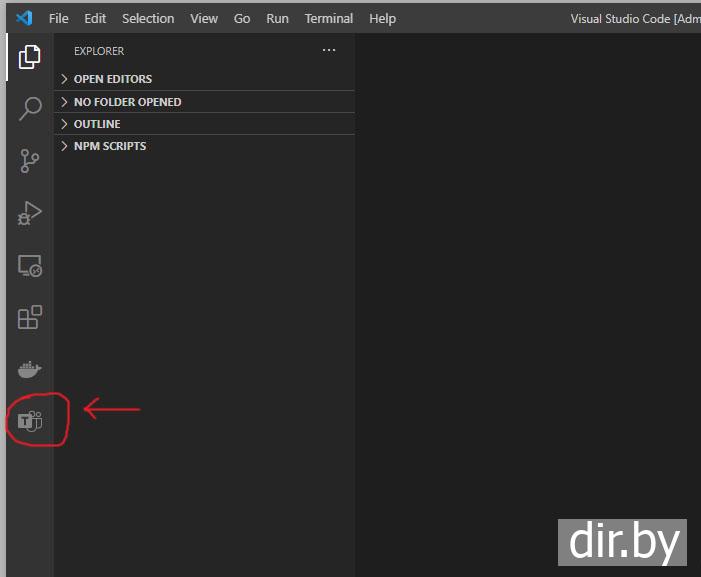Open the Selection menu
This screenshot has width=701, height=577.
pyautogui.click(x=148, y=19)
